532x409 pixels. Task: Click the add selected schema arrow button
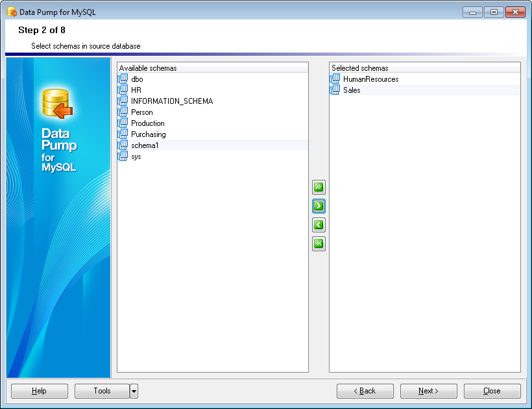319,206
